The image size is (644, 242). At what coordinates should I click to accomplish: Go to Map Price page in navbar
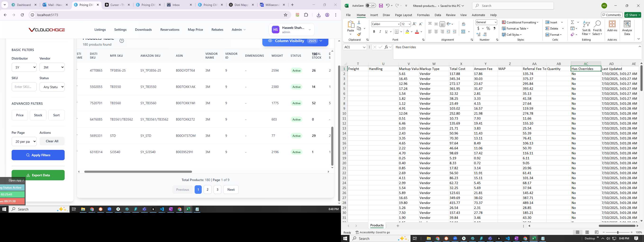click(x=195, y=30)
